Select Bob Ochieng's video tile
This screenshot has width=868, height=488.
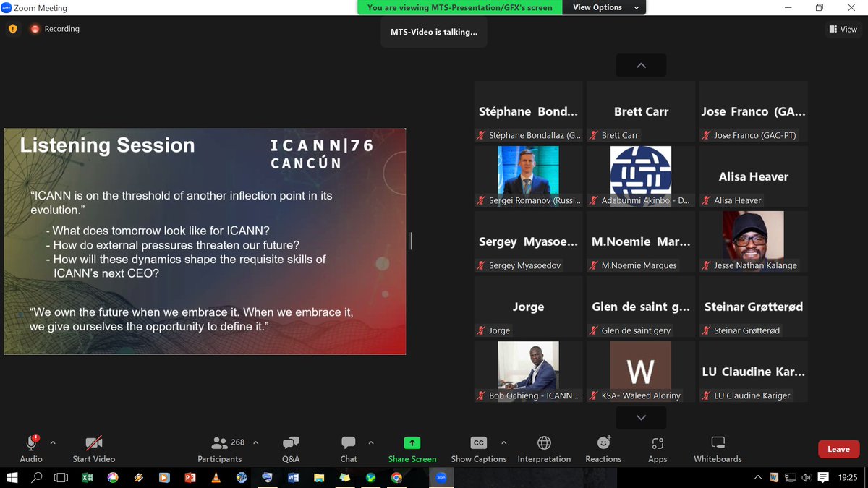click(528, 372)
